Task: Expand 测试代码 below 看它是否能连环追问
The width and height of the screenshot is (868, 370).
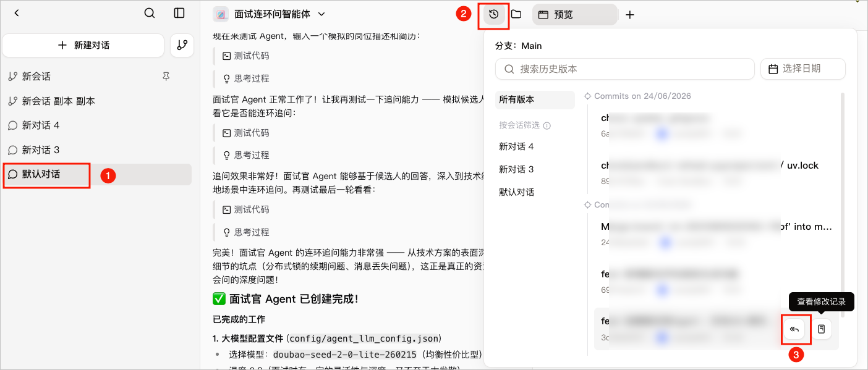Action: tap(246, 132)
